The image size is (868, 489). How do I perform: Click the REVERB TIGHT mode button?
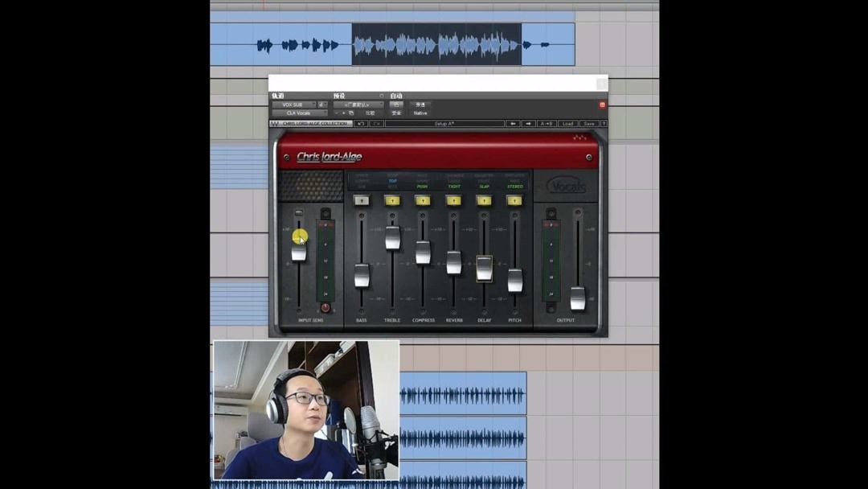coord(453,200)
